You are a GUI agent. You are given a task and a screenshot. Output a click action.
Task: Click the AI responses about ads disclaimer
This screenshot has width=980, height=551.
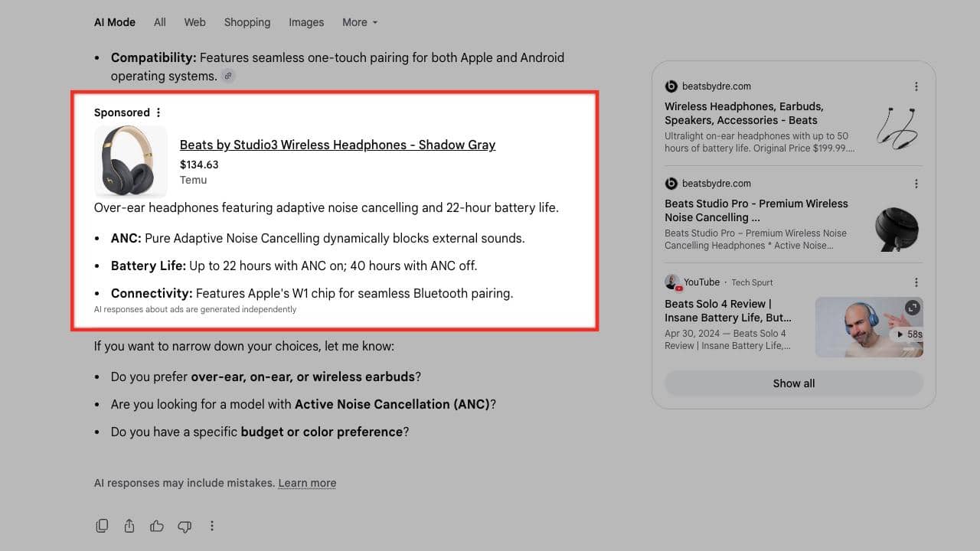(195, 309)
